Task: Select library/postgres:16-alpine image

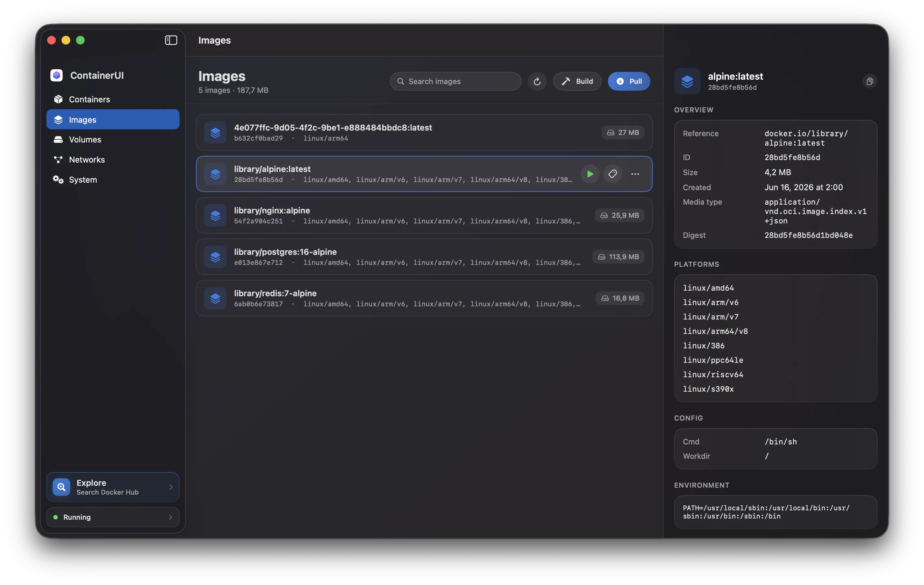Action: click(x=424, y=257)
